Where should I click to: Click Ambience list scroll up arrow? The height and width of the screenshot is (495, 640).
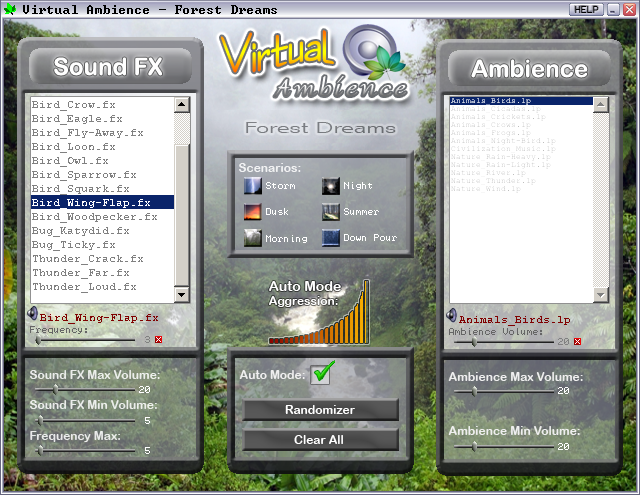coord(600,105)
